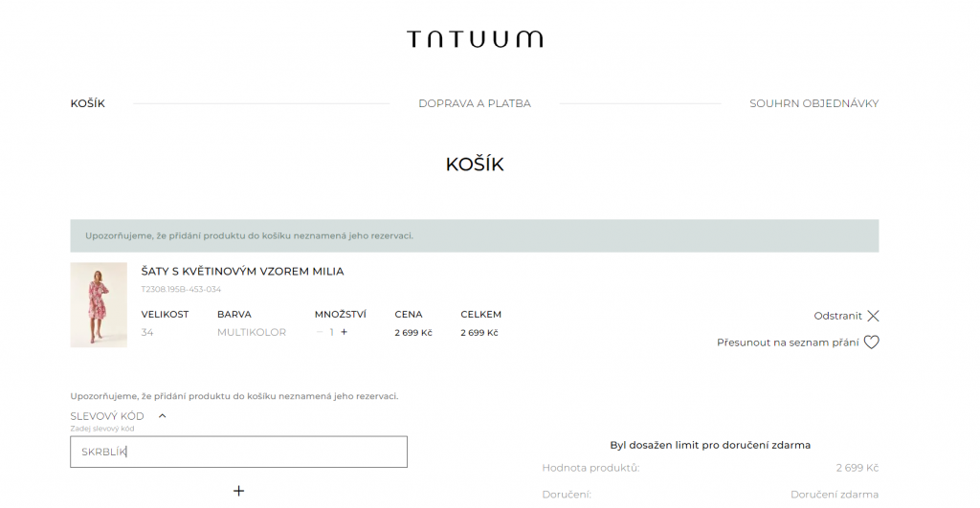
Task: Decrease quantity with minus icon
Action: (x=320, y=332)
